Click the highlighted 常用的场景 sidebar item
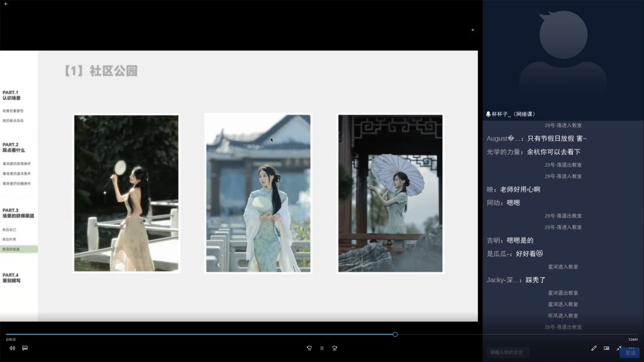 point(19,250)
